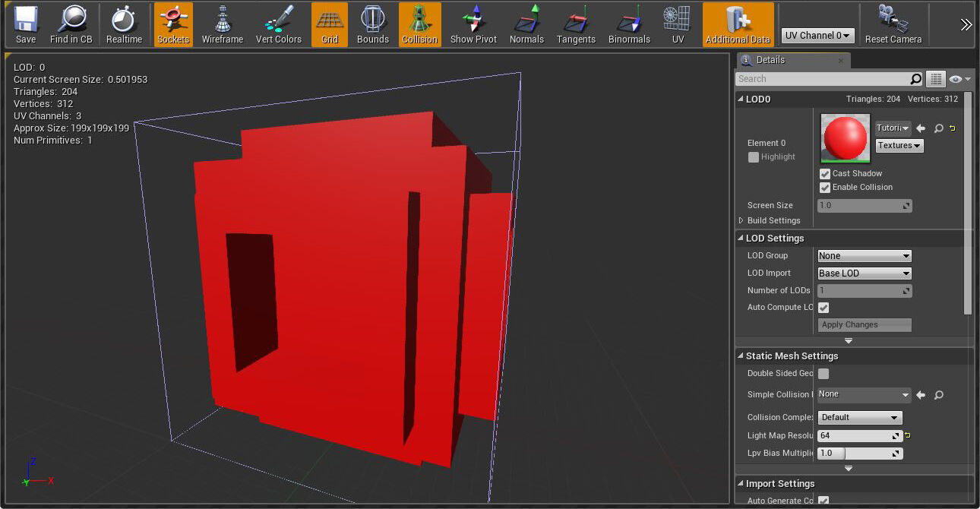Show Normals on the mesh
The height and width of the screenshot is (509, 980).
(x=526, y=24)
